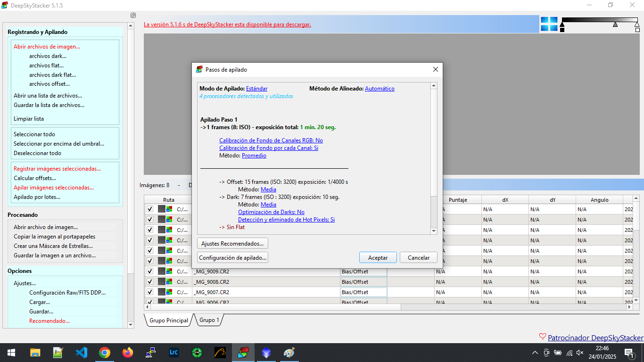Viewport: 644px width, 362px height.
Task: Click Limpiar lista in sidebar
Action: [x=29, y=119]
